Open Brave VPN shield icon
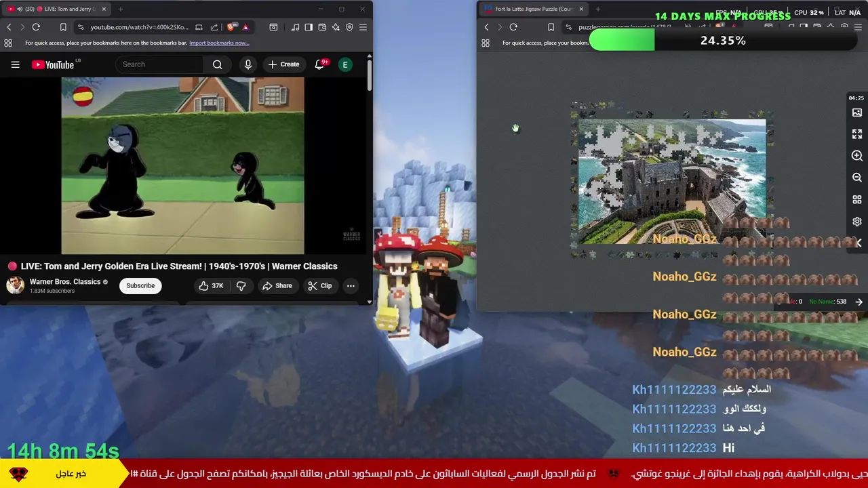Viewport: 868px width, 488px height. click(x=349, y=27)
